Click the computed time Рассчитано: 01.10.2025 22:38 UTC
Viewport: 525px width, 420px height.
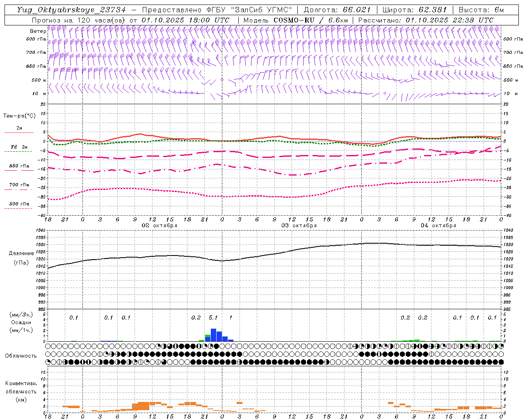(x=426, y=20)
